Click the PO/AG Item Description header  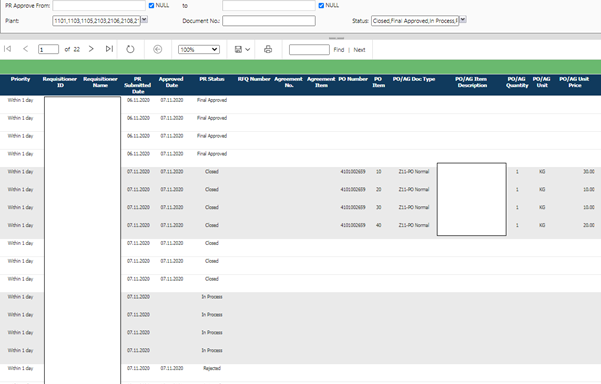(471, 82)
